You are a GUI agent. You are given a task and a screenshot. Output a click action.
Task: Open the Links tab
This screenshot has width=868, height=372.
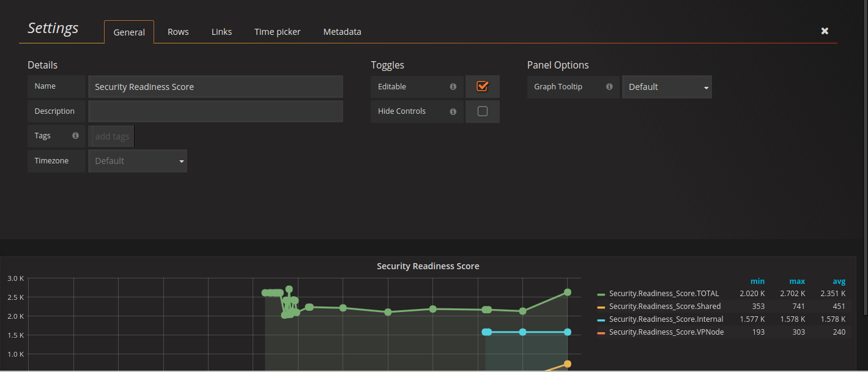pyautogui.click(x=221, y=32)
